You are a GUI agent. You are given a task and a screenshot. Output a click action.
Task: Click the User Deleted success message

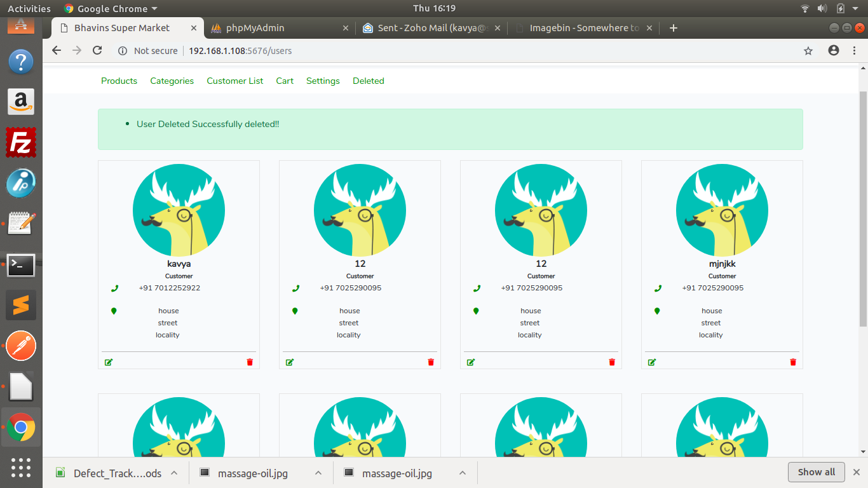(x=208, y=124)
